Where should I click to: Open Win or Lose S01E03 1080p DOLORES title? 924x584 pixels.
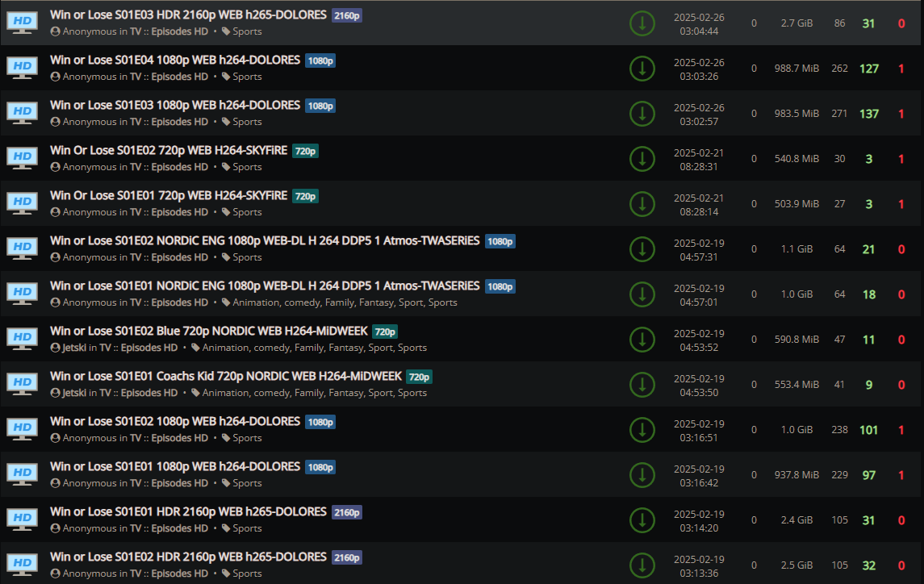175,105
